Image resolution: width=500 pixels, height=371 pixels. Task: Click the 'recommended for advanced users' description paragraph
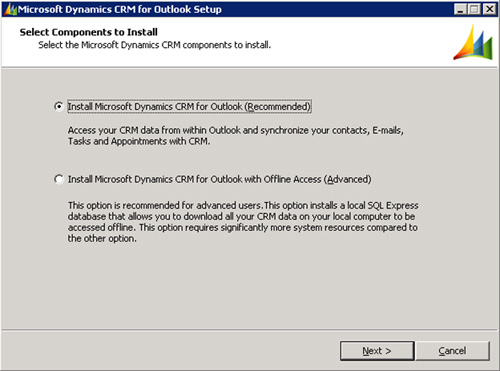click(x=243, y=222)
